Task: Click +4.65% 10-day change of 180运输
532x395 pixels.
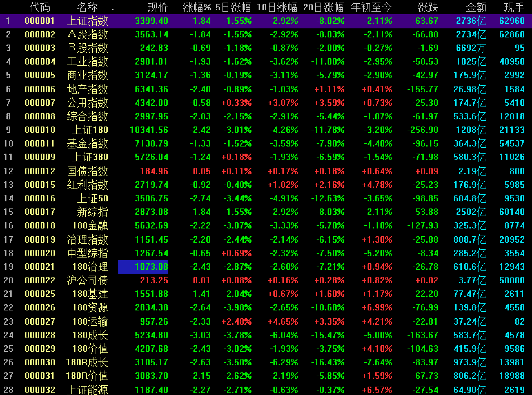Action: click(283, 322)
